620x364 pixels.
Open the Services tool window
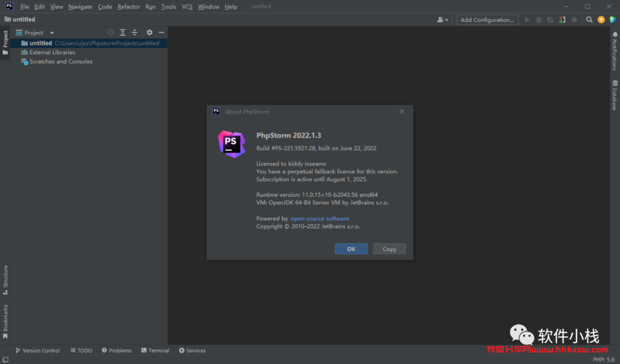(192, 351)
